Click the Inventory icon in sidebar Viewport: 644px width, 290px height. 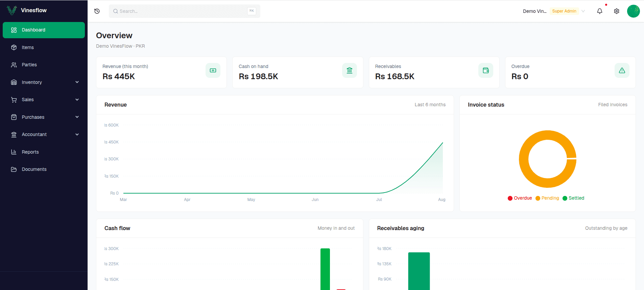(x=14, y=82)
